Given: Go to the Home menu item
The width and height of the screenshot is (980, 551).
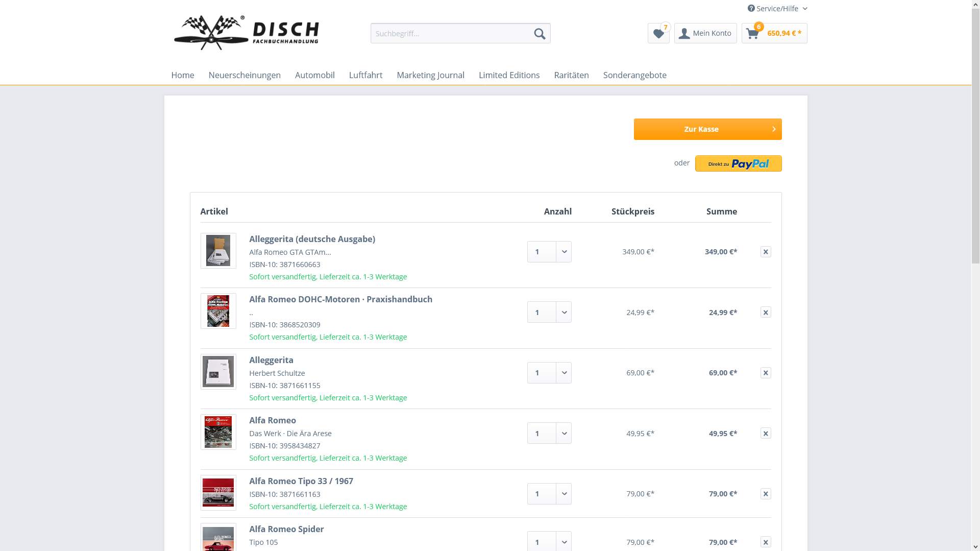Looking at the screenshot, I should tap(183, 75).
